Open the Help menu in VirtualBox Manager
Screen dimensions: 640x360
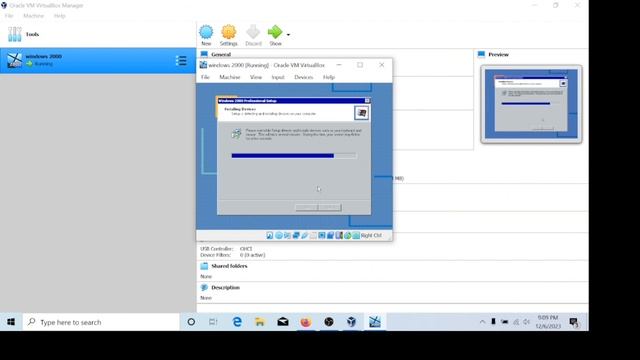click(60, 16)
